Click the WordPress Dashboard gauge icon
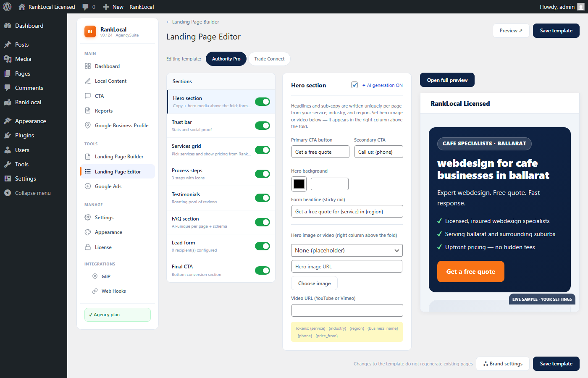 (x=8, y=26)
